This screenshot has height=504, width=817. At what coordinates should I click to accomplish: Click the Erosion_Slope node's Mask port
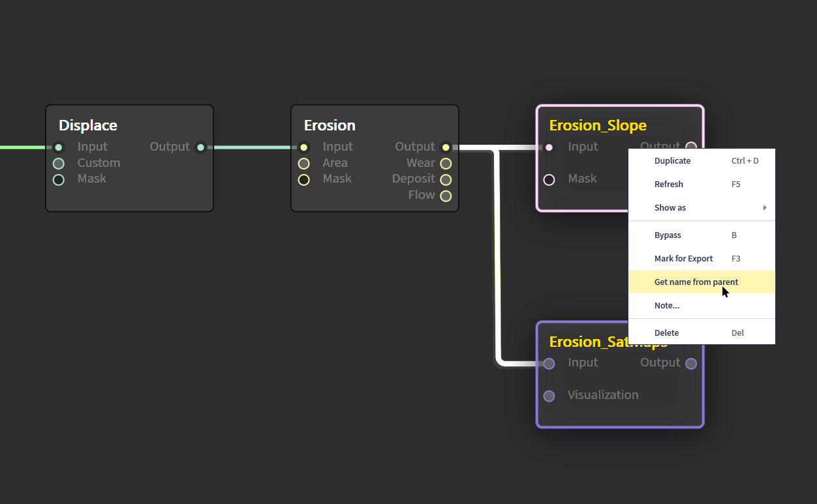pos(549,179)
